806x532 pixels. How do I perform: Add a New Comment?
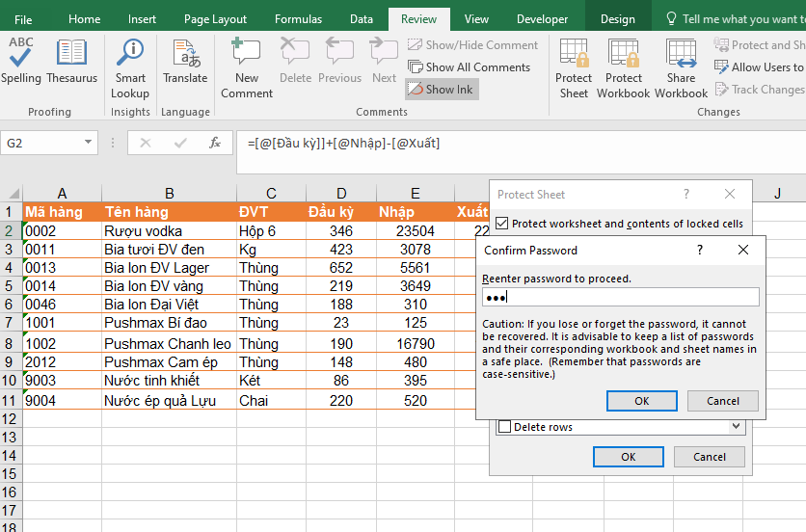[x=247, y=67]
